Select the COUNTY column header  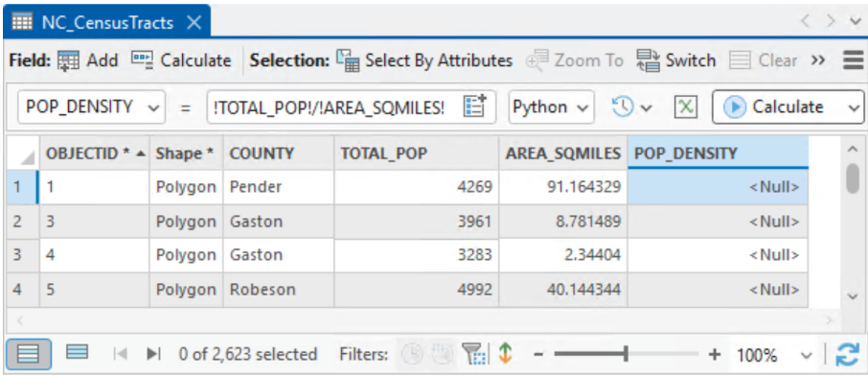279,153
